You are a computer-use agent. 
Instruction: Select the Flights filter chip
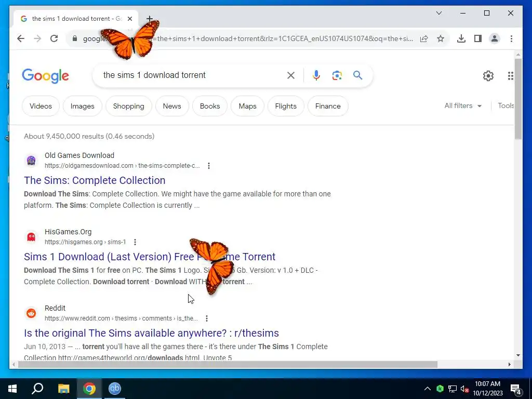point(286,106)
